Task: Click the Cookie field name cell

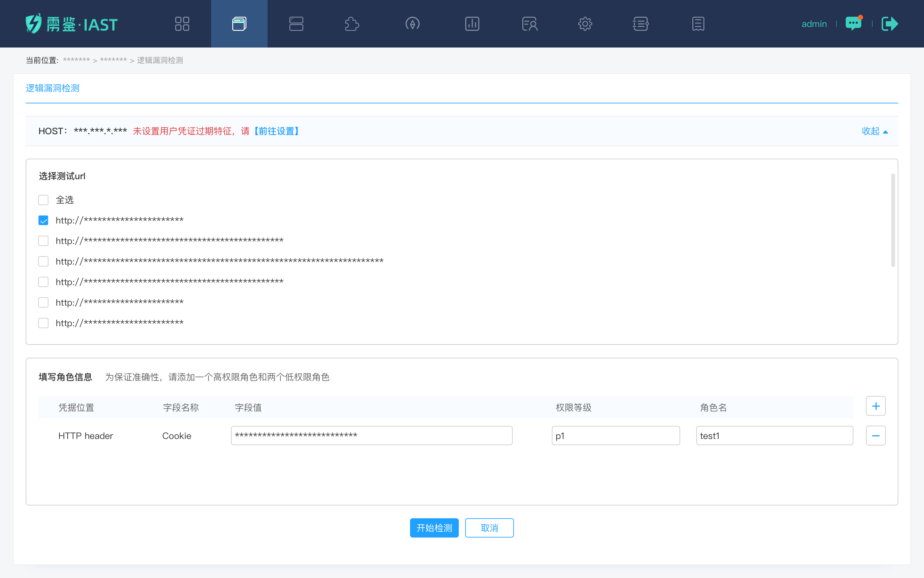Action: point(177,436)
